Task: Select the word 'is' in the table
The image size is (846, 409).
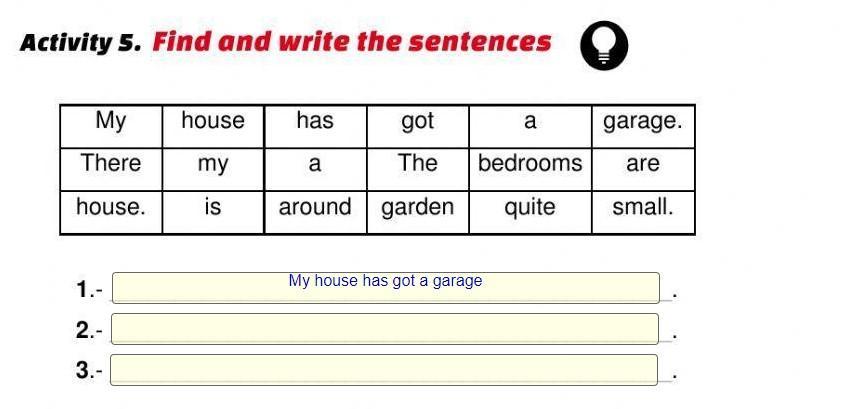Action: (x=213, y=208)
